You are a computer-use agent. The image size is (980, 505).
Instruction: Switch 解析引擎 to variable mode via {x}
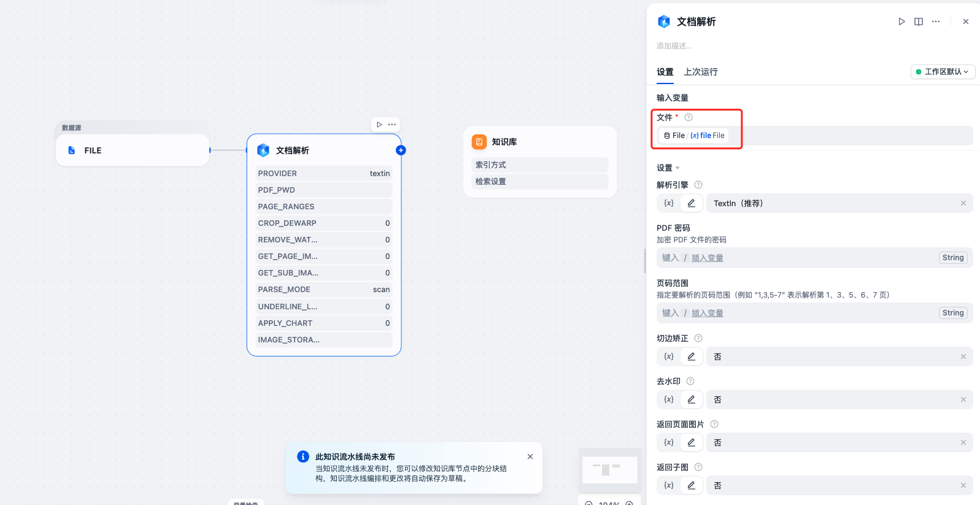[669, 203]
